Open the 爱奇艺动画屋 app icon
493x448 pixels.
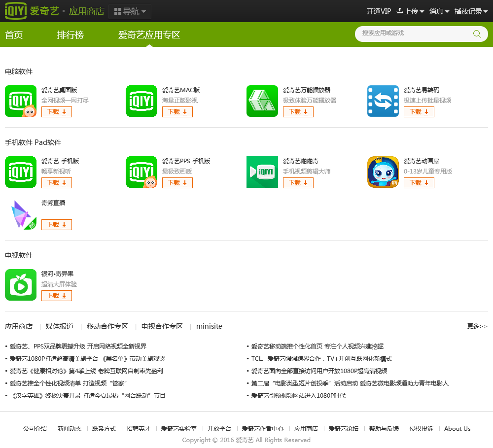383,172
